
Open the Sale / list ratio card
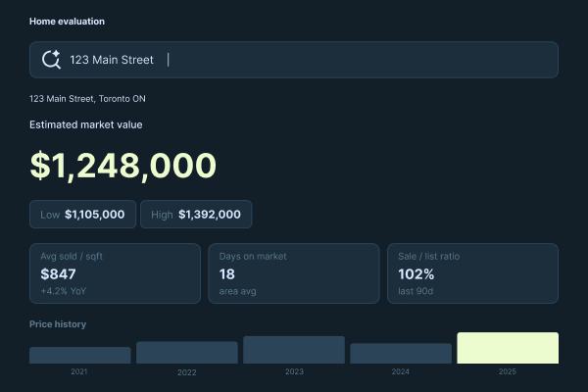click(472, 273)
